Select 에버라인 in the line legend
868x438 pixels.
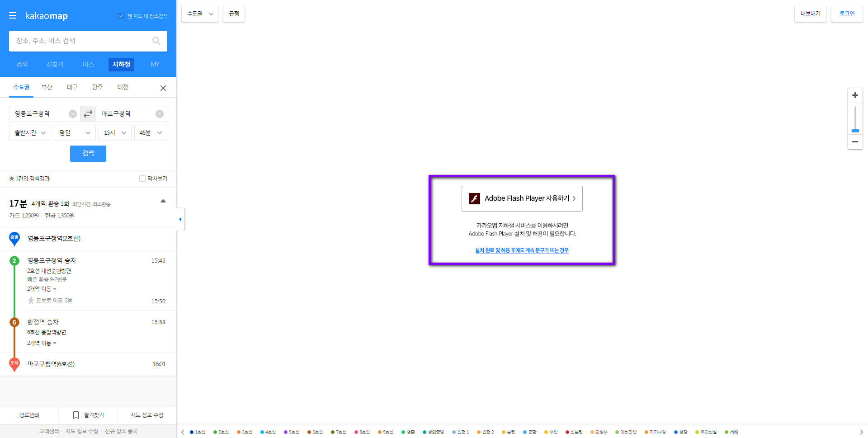(626, 432)
